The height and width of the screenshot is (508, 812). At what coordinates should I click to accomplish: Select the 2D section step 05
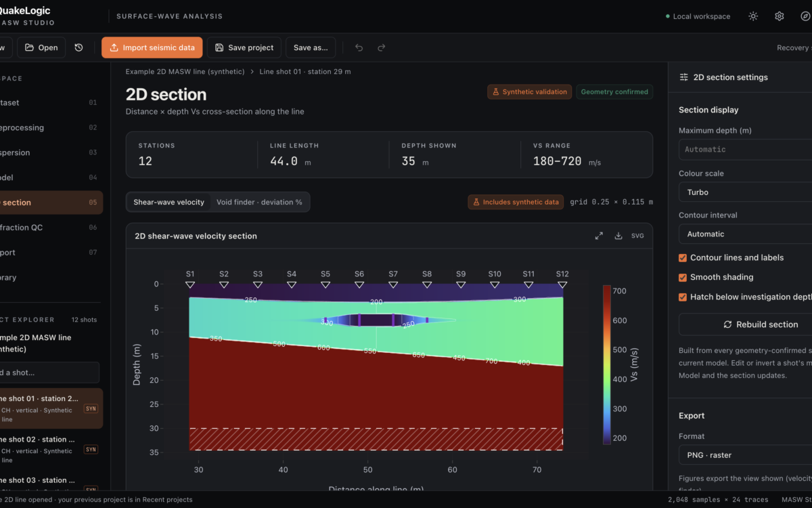tap(51, 203)
